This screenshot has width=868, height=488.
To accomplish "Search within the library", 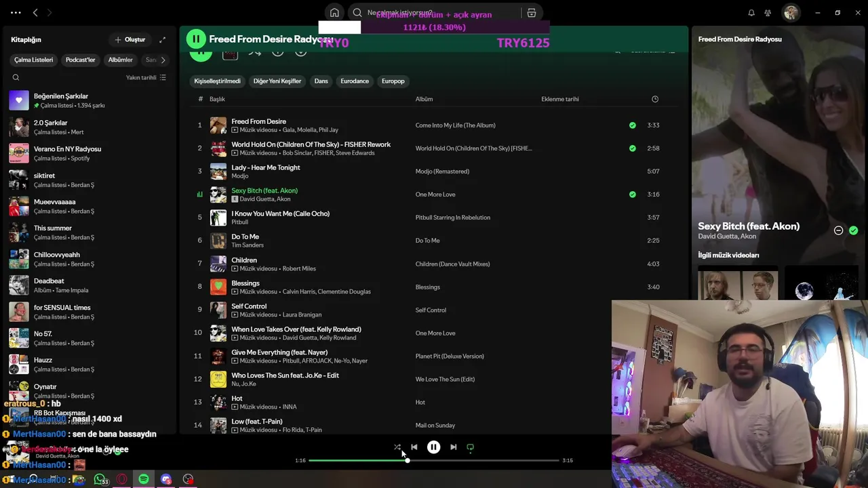I will click(16, 77).
